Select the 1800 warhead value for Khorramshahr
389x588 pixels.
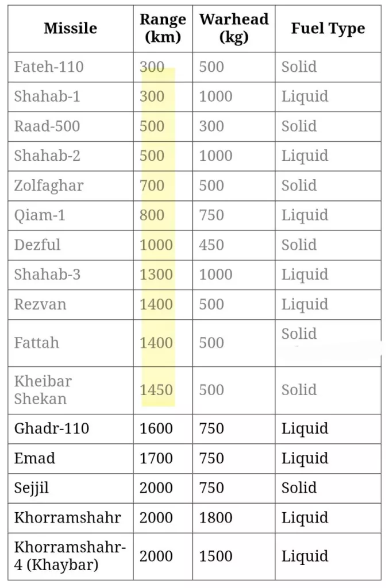tap(215, 517)
